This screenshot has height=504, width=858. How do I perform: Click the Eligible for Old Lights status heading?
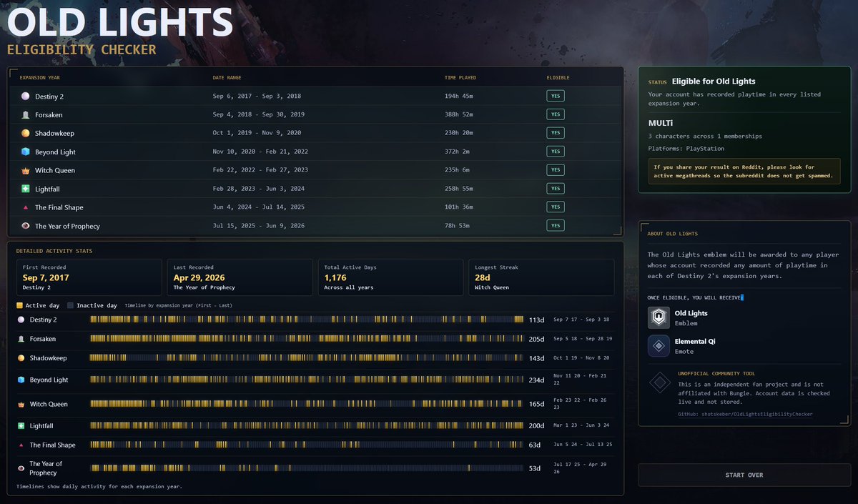tap(714, 81)
